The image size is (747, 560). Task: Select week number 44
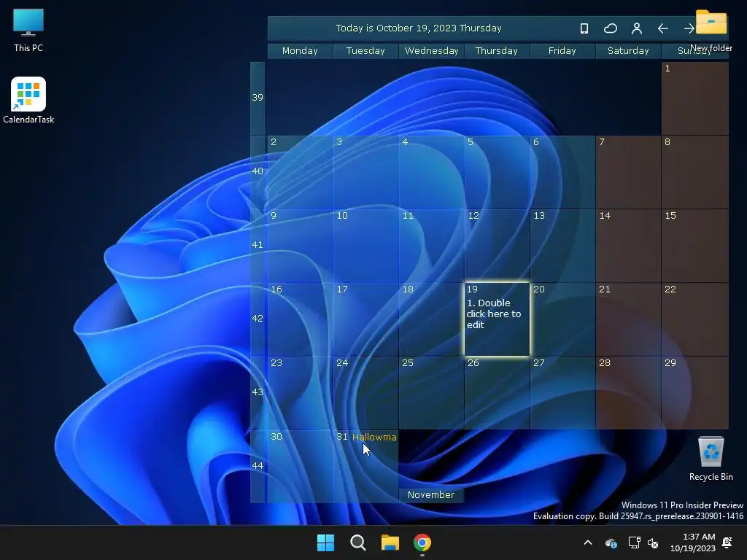(258, 466)
